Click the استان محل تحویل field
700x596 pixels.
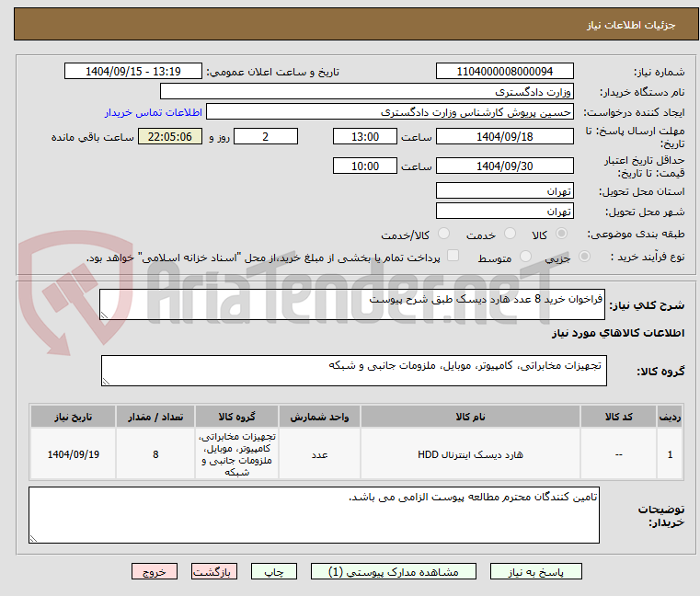504,190
